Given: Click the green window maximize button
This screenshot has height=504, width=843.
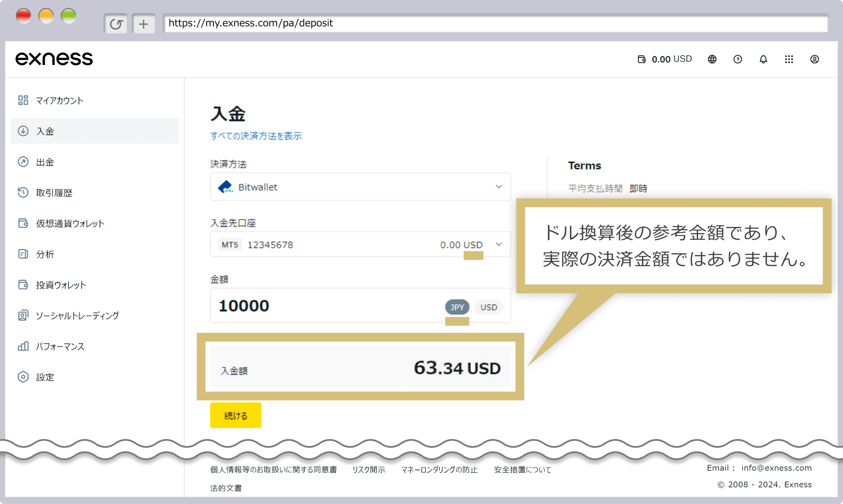Looking at the screenshot, I should tap(68, 16).
